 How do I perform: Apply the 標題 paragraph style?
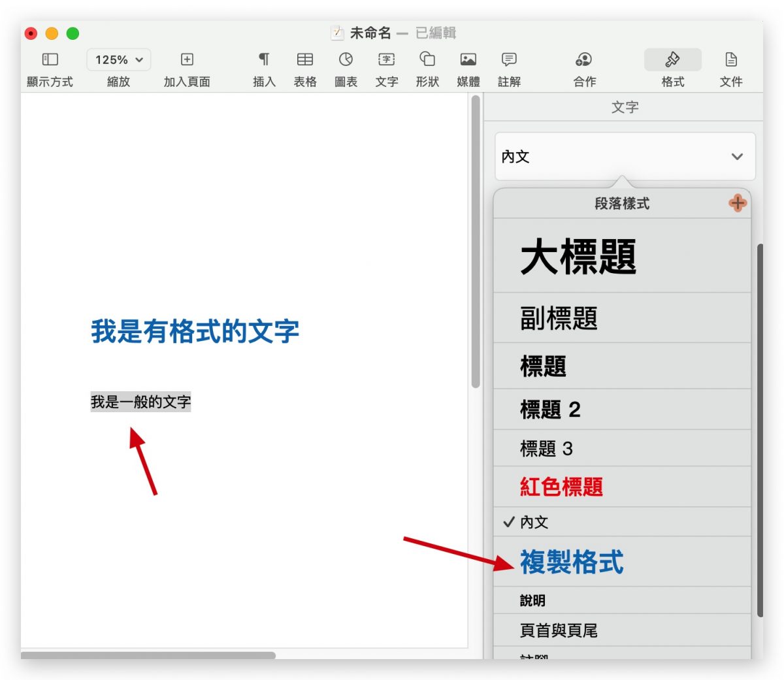click(x=622, y=366)
